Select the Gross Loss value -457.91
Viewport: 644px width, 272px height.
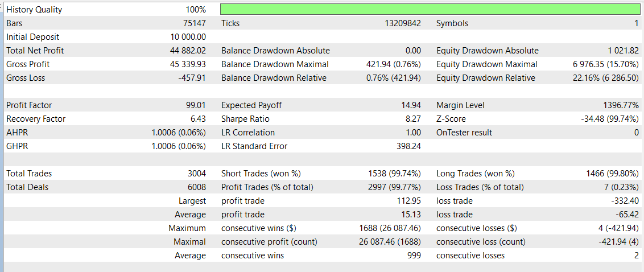(x=192, y=78)
